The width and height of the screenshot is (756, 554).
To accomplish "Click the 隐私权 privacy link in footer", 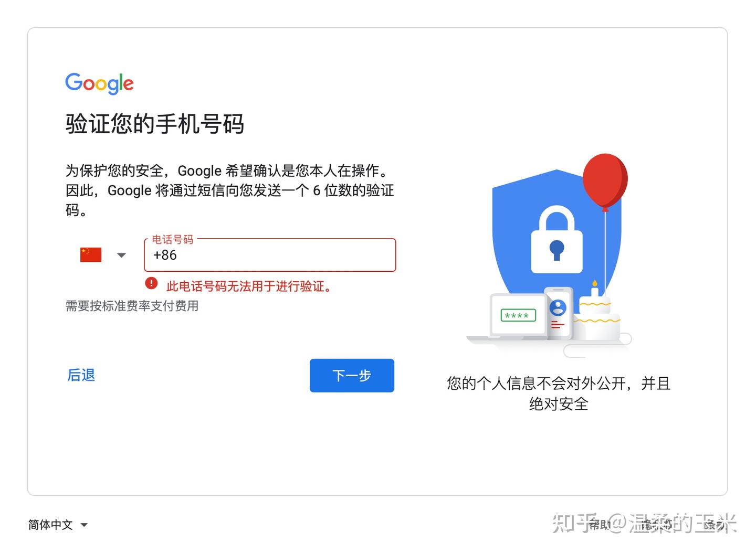I will 656,524.
